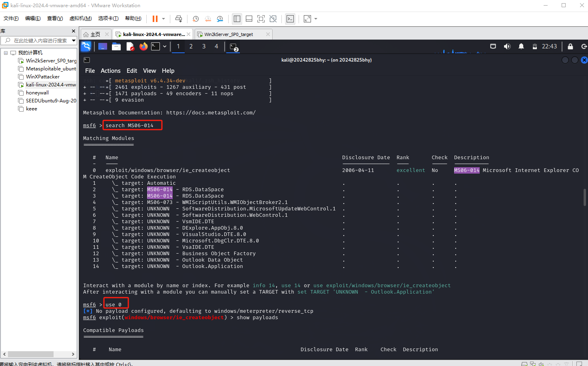The height and width of the screenshot is (366, 588).
Task: Open the text editor in Kali panel
Action: tap(130, 46)
